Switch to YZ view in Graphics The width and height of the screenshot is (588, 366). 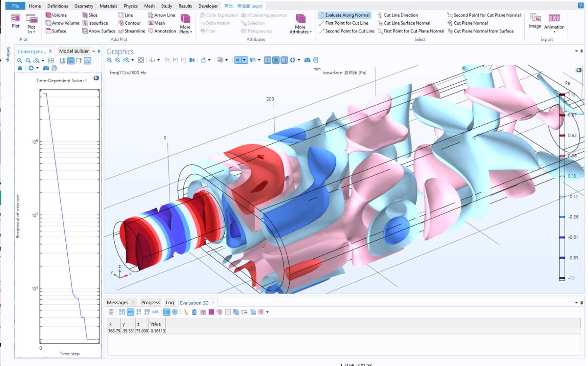coord(175,60)
